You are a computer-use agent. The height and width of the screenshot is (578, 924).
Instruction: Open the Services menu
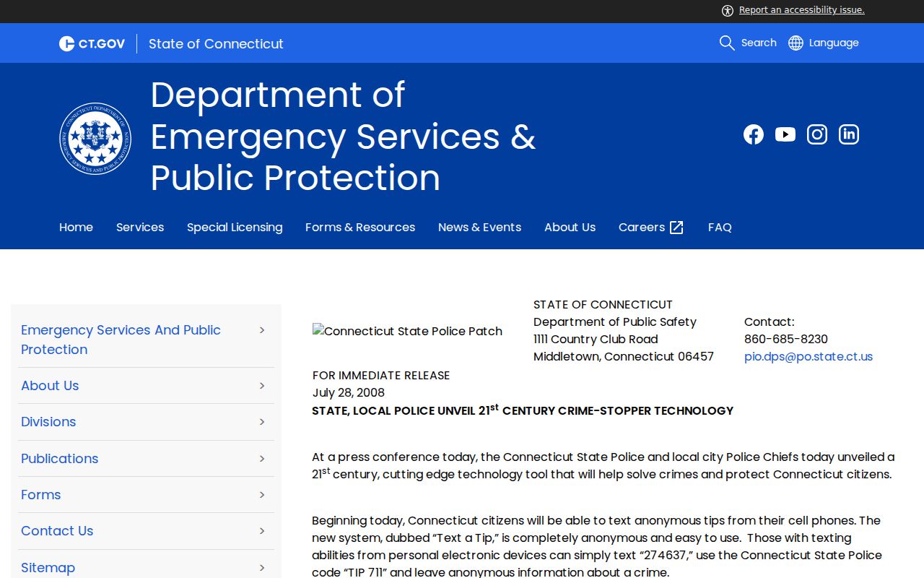[140, 227]
